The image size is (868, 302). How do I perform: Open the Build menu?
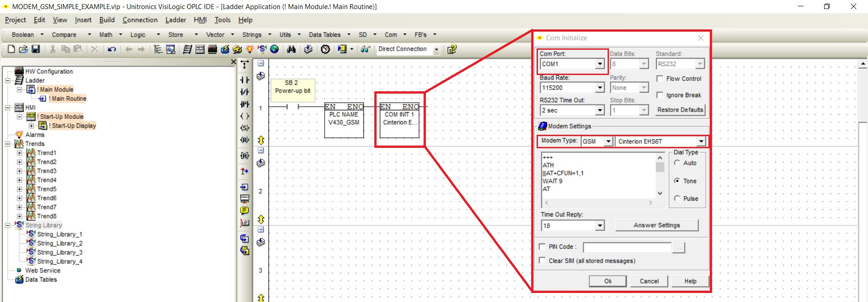(107, 20)
